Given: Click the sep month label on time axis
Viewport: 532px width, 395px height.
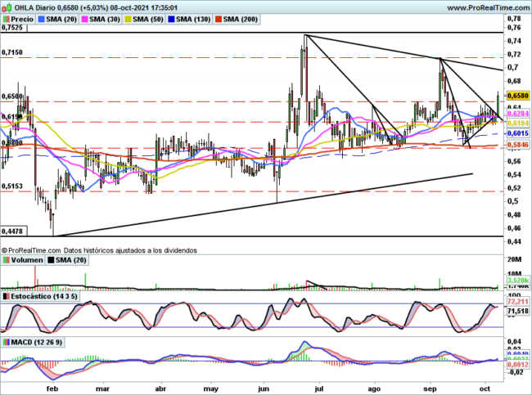Looking at the screenshot, I should pos(431,388).
